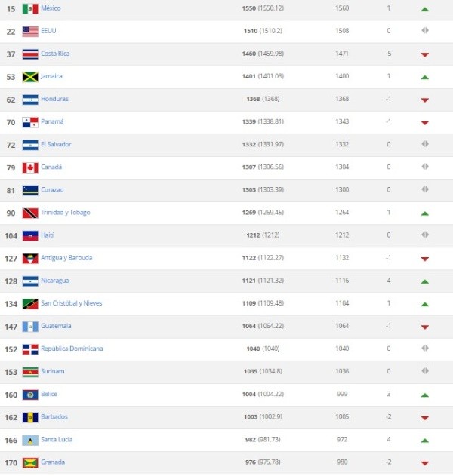Click the Trinidad y Tobago flag icon
The height and width of the screenshot is (476, 453).
(30, 213)
